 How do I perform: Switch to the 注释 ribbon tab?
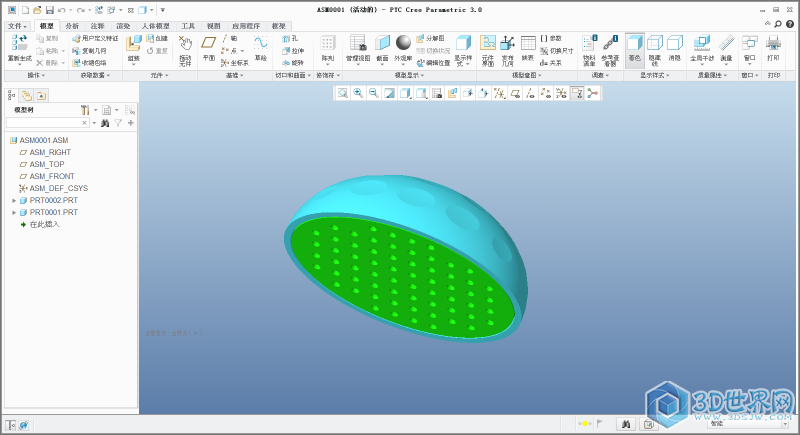pyautogui.click(x=97, y=26)
